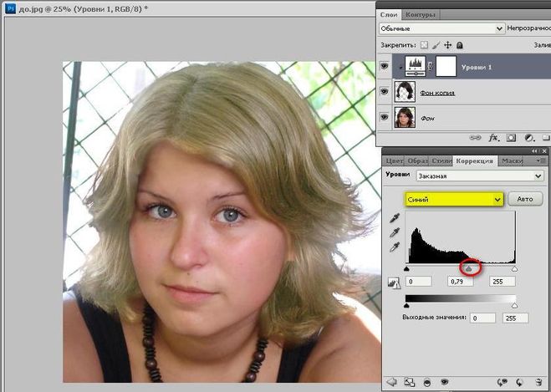Screen dimensions: 551x392
Task: Click the midtone input field 0,79
Action: point(461,282)
